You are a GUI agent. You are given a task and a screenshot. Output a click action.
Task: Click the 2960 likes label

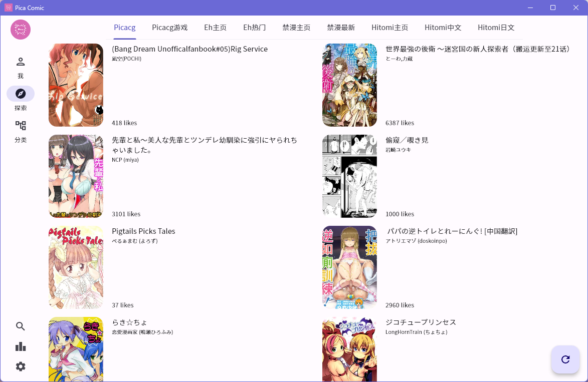(x=400, y=305)
